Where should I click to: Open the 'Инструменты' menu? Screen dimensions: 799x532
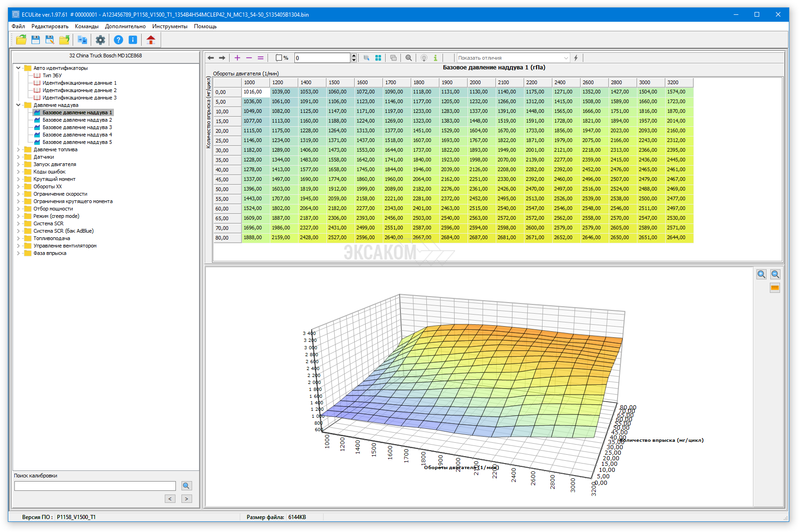click(169, 26)
